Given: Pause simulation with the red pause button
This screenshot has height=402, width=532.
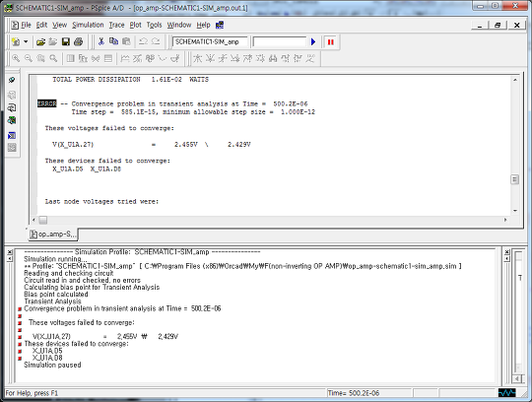Looking at the screenshot, I should click(330, 41).
